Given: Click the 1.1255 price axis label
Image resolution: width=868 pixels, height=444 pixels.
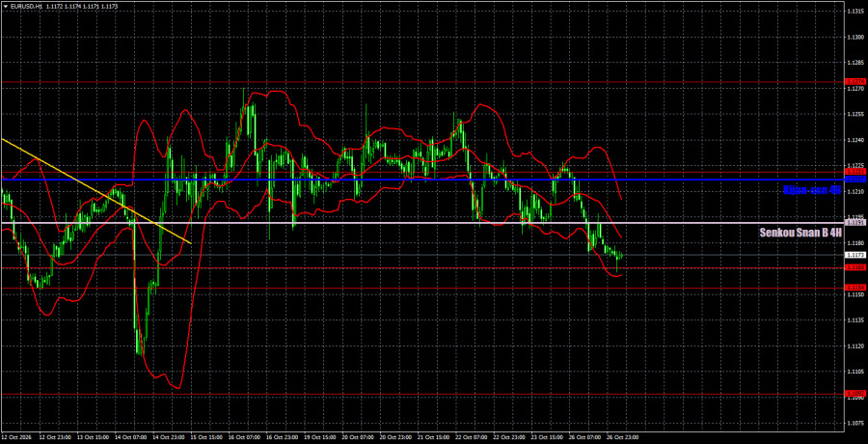Looking at the screenshot, I should tap(855, 114).
